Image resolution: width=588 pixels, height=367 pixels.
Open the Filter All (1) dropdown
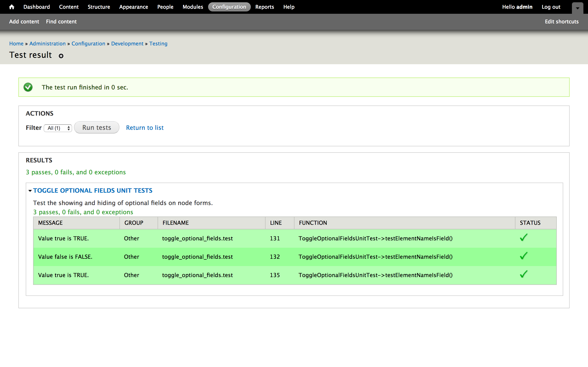[x=58, y=128]
